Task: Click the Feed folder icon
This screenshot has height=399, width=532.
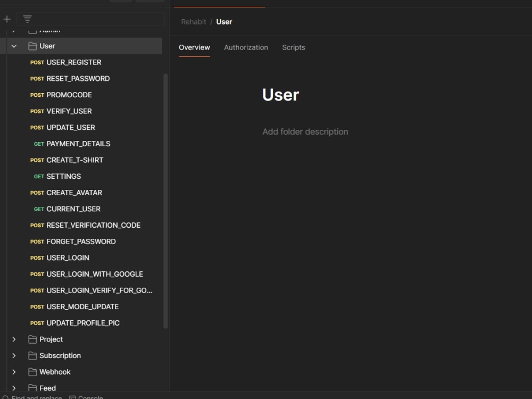Action: [32, 388]
